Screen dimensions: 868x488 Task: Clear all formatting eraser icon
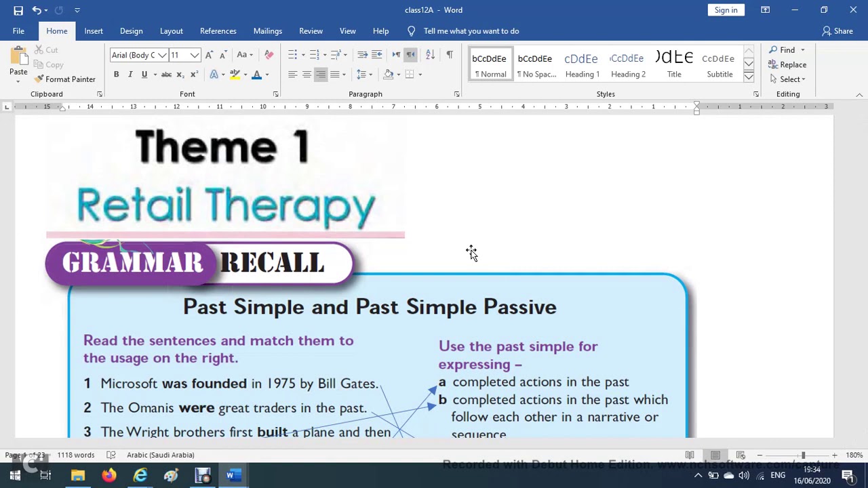coord(269,55)
